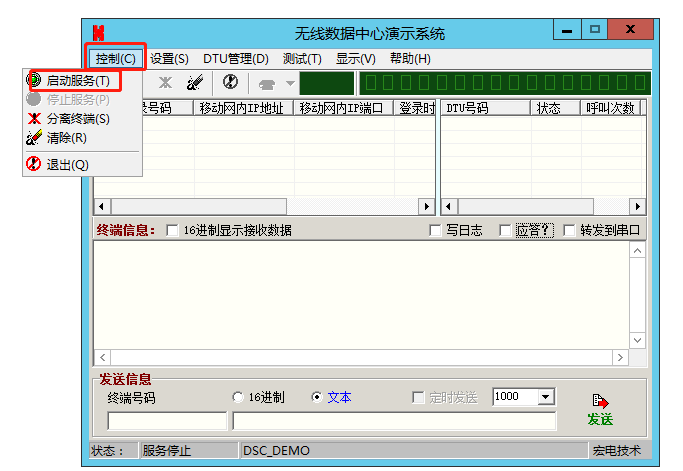683x471 pixels.
Task: Click the clear brush icon in menu
Action: 34,137
